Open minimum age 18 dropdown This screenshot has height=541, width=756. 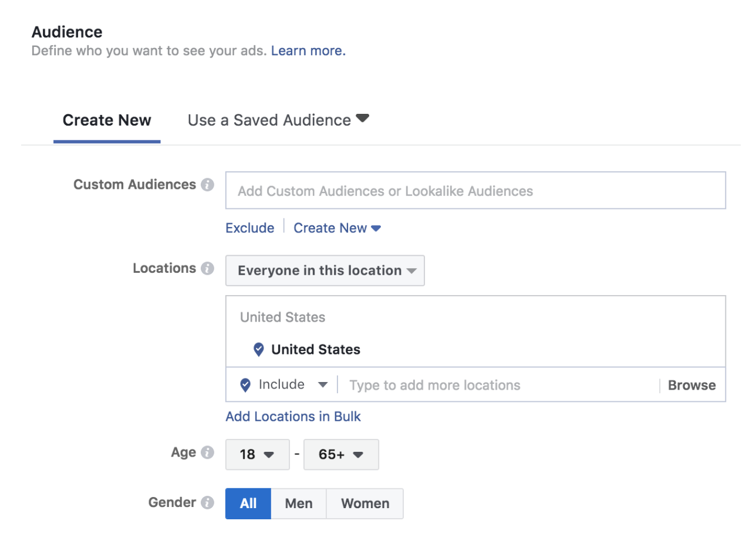(x=258, y=455)
